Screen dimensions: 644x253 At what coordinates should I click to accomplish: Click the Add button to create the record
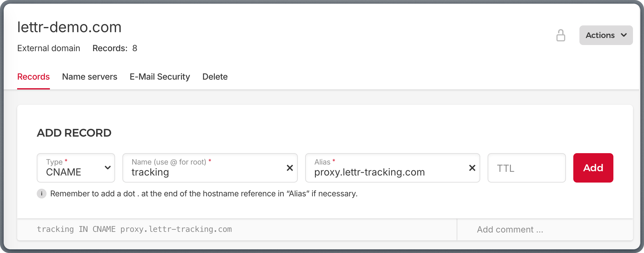[593, 168]
